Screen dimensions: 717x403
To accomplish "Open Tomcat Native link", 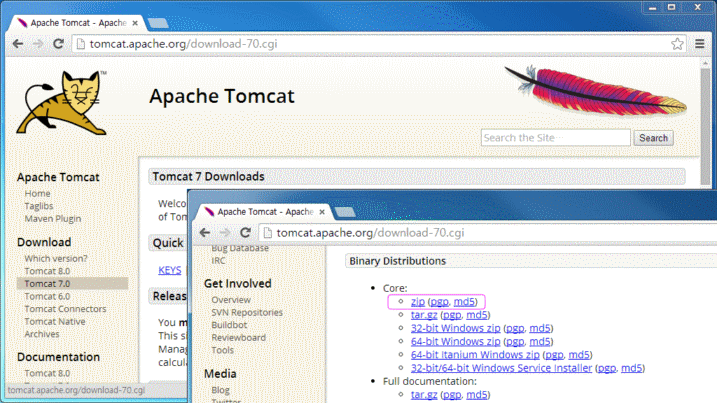I will click(55, 322).
